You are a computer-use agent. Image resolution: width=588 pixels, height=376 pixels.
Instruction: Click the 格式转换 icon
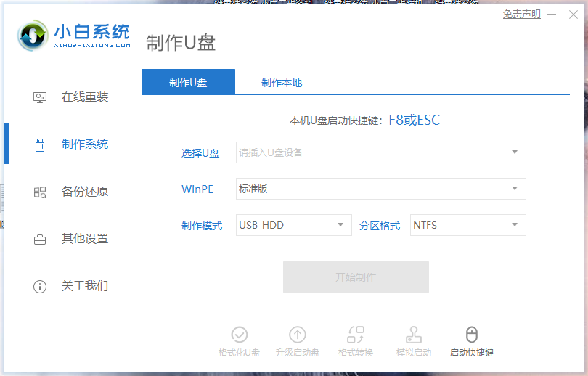[356, 335]
